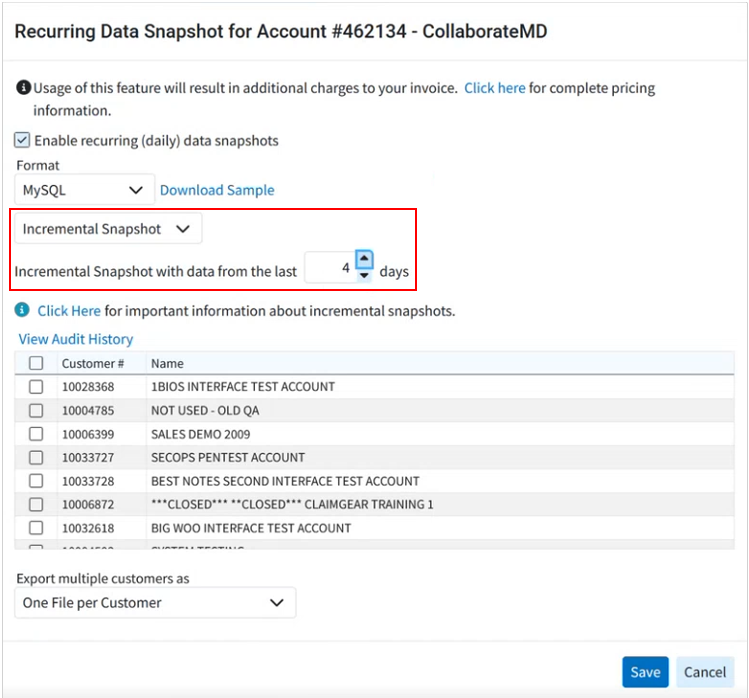Screen dimensions: 749x698
Task: Toggle Enable recurring daily data snapshots checkbox
Action: coord(22,141)
